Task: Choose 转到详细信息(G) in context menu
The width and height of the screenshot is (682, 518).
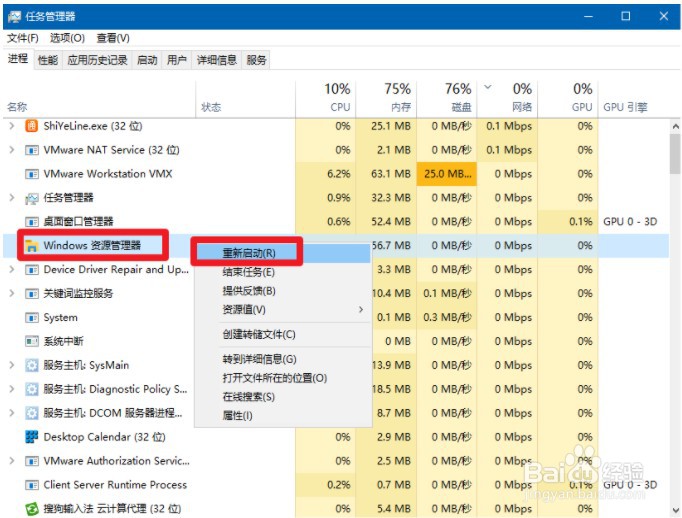Action: (283, 359)
